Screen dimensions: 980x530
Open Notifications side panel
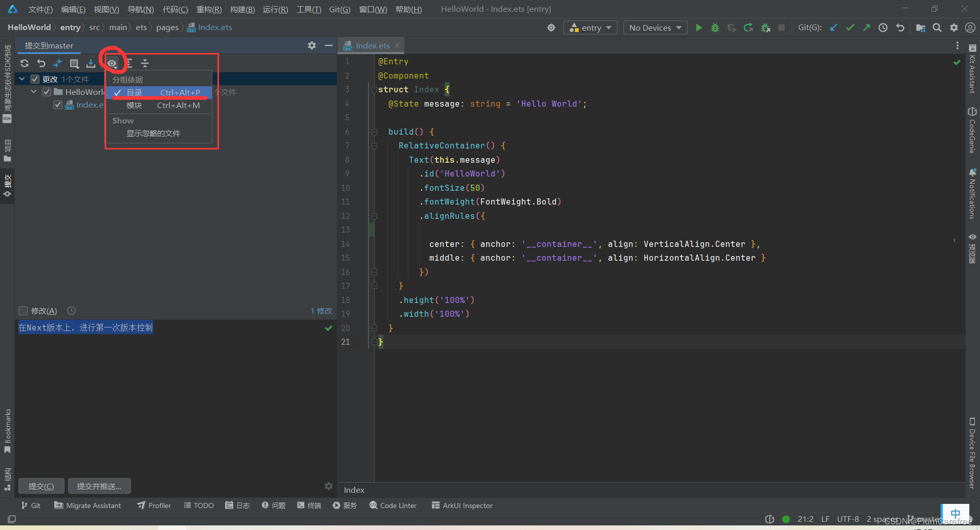972,194
